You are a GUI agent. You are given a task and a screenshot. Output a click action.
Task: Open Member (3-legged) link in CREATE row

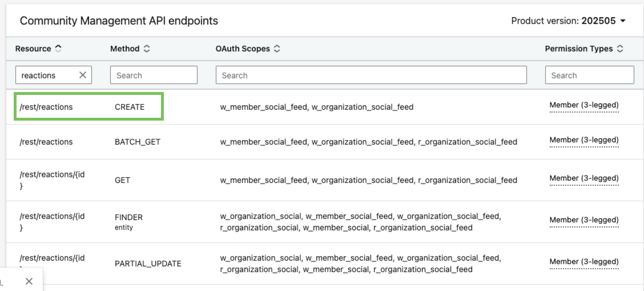584,105
